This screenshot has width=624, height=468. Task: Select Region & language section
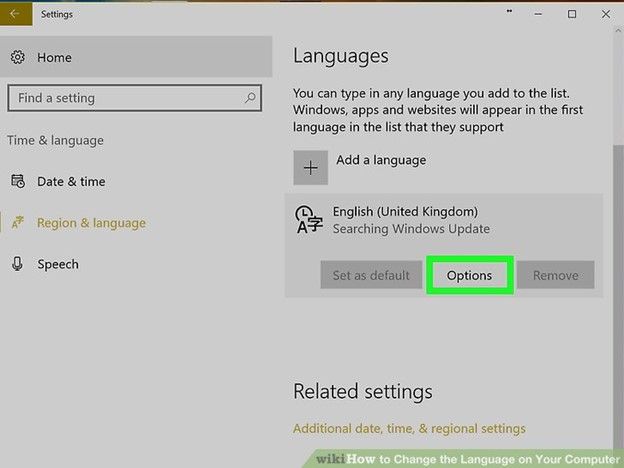[x=92, y=223]
